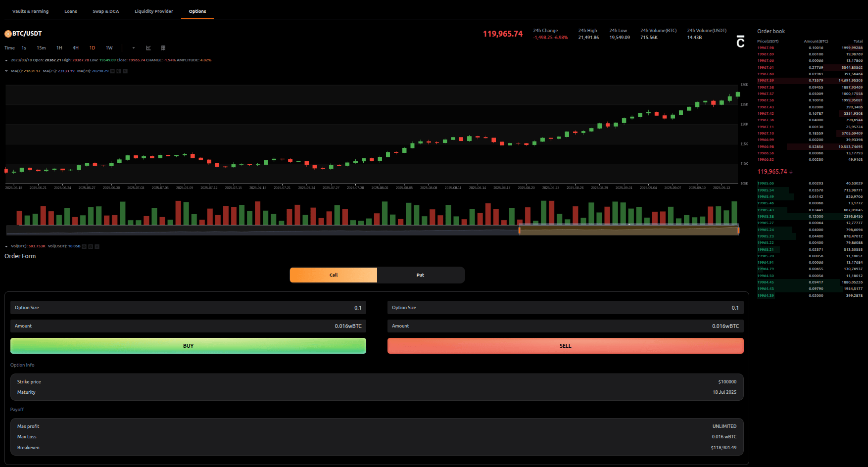868x467 pixels.
Task: Open settings gear for the MA indicator
Action: click(119, 71)
